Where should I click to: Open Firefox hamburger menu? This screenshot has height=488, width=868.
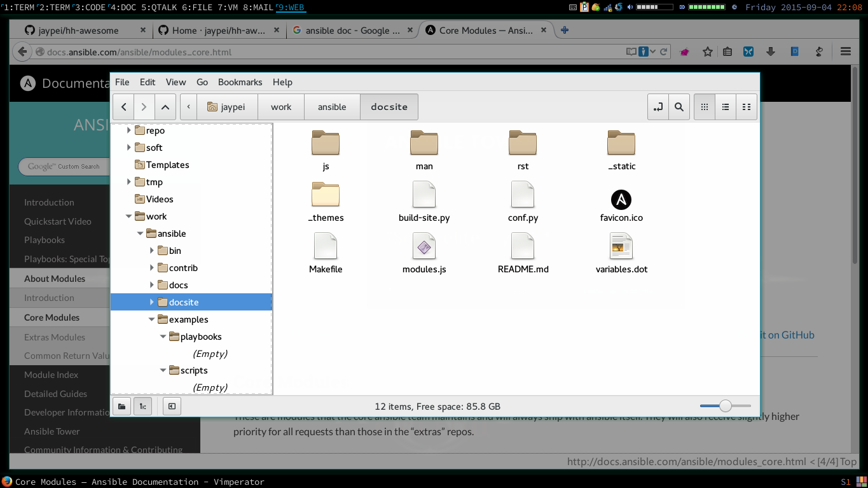[846, 52]
